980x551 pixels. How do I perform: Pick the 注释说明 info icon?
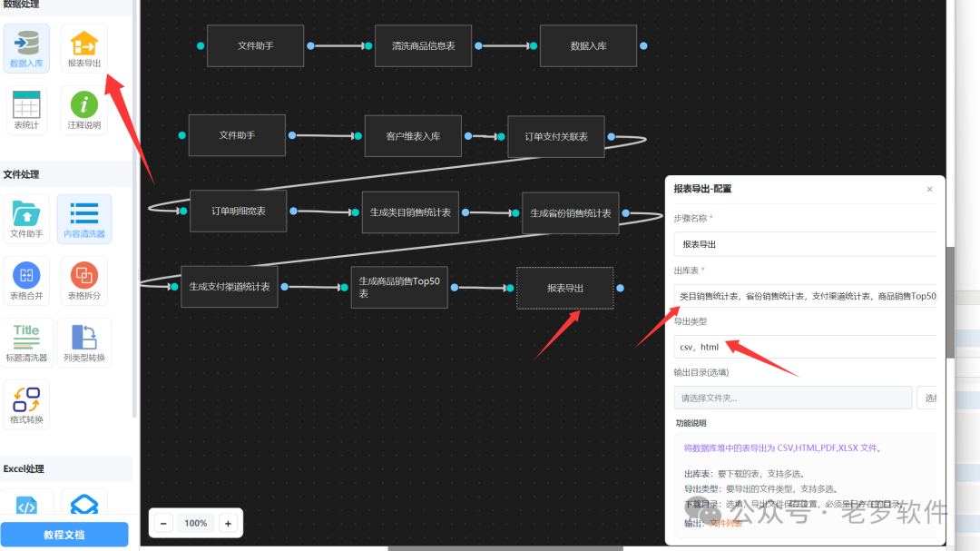coord(84,110)
